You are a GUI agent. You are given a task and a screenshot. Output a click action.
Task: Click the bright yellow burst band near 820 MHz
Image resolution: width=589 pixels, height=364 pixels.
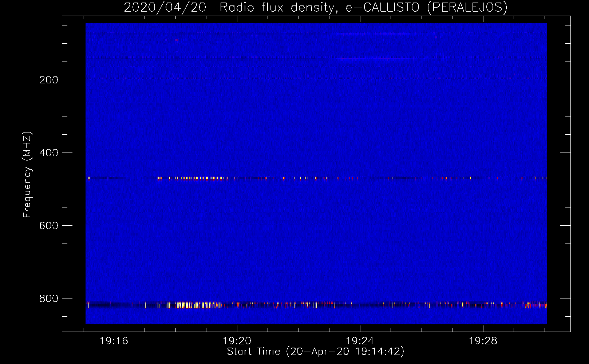316,305
